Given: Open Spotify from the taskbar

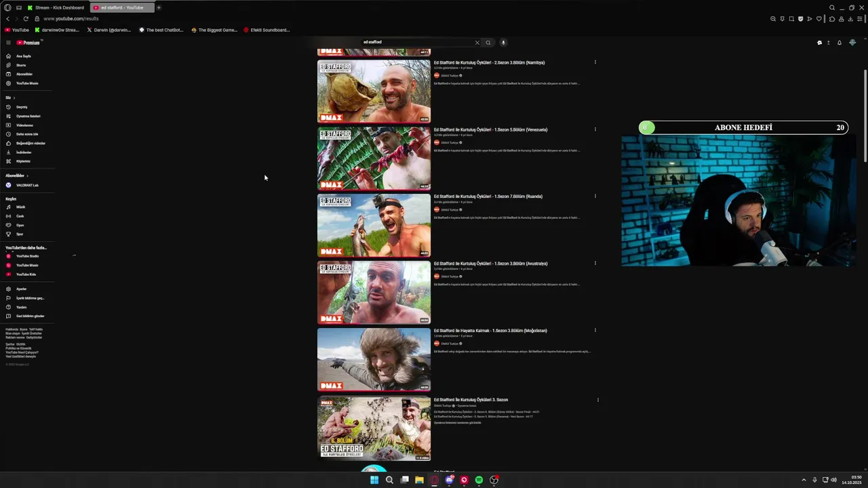Looking at the screenshot, I should (x=479, y=480).
